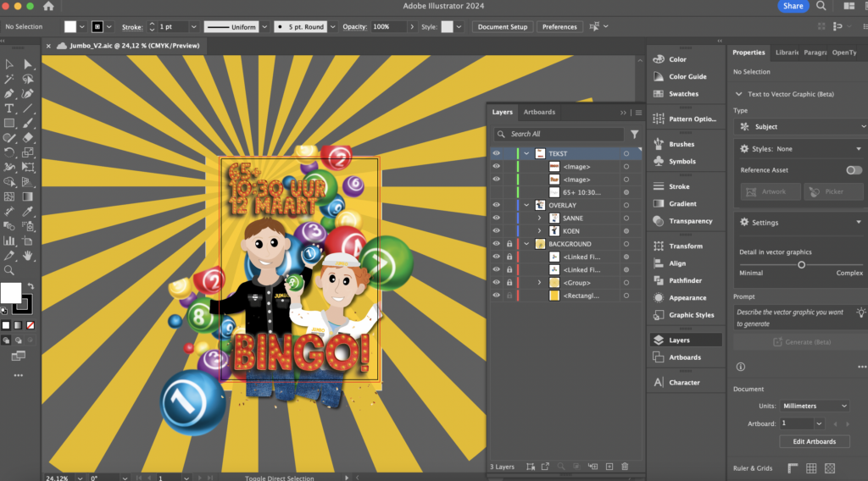Viewport: 868px width, 481px height.
Task: Open the Units dropdown
Action: click(815, 406)
